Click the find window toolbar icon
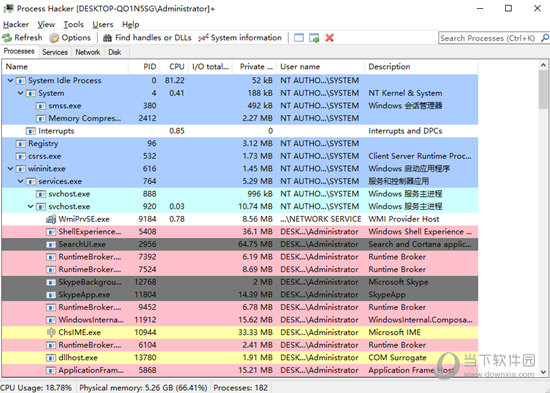 pos(299,38)
